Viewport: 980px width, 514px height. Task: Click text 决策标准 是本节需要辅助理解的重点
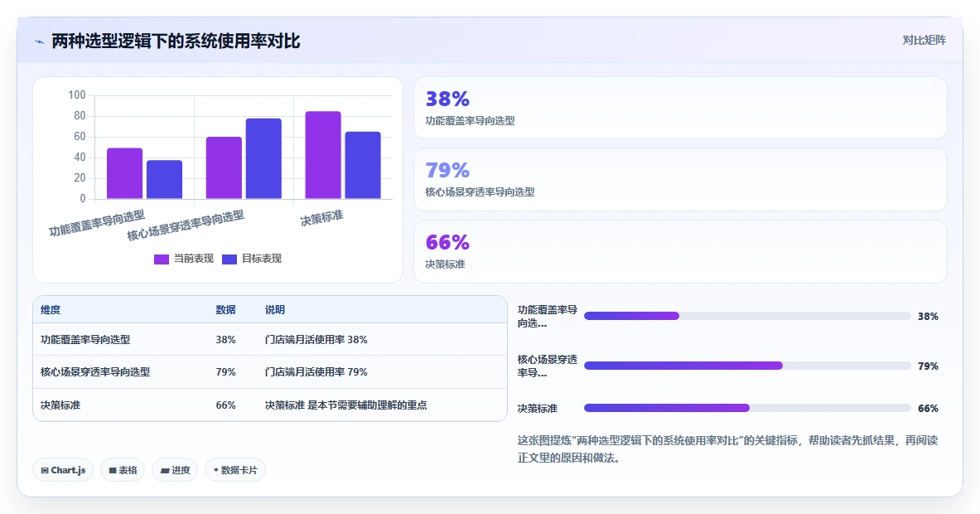click(x=345, y=405)
